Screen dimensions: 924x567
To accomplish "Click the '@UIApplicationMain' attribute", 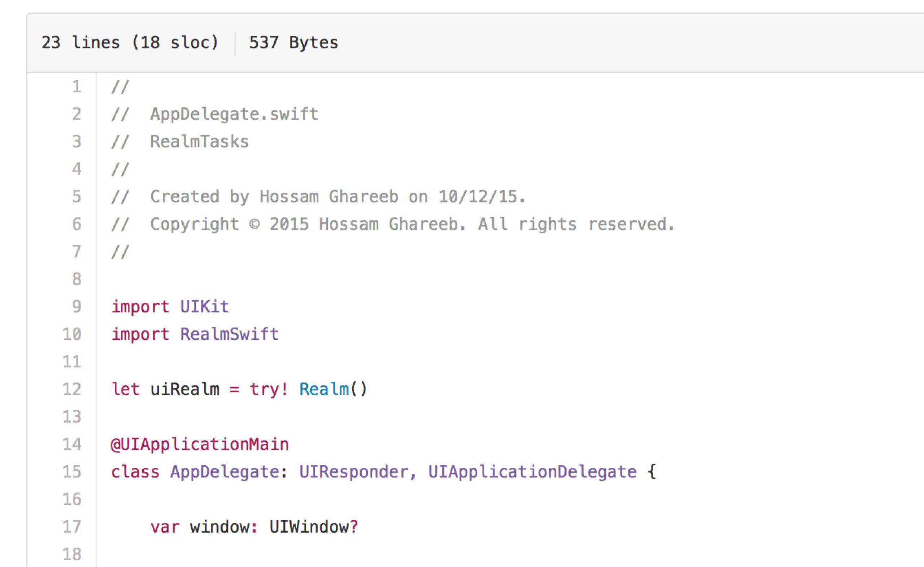I will pyautogui.click(x=200, y=444).
